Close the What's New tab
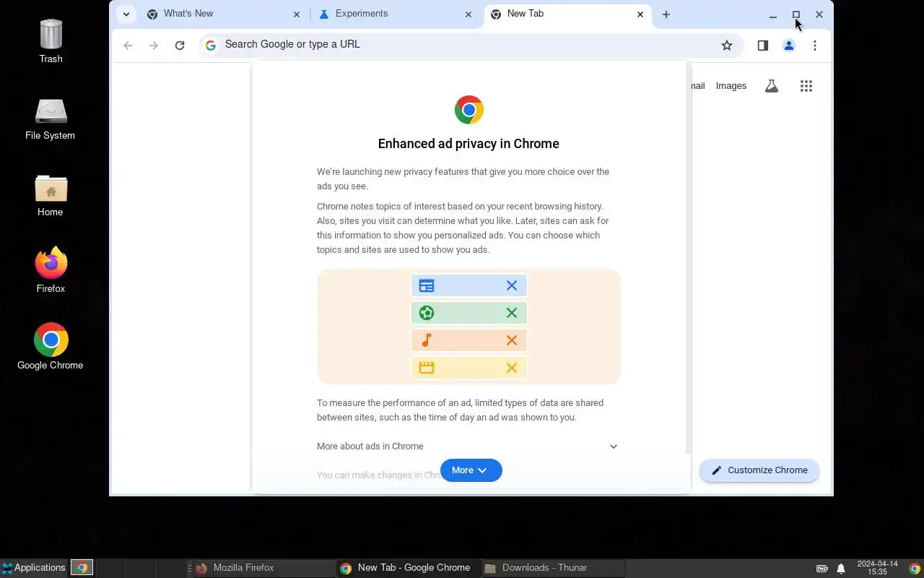This screenshot has width=924, height=578. point(297,14)
